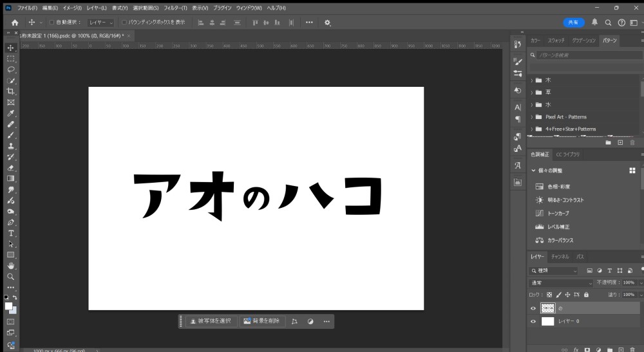644x352 pixels.
Task: Hide the レイヤー 0 layer using its eye icon
Action: click(533, 321)
